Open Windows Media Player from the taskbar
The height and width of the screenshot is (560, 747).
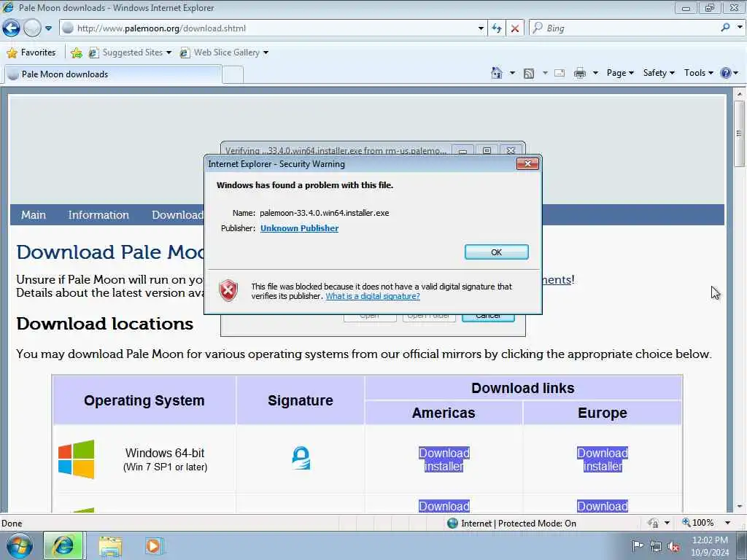tap(153, 546)
